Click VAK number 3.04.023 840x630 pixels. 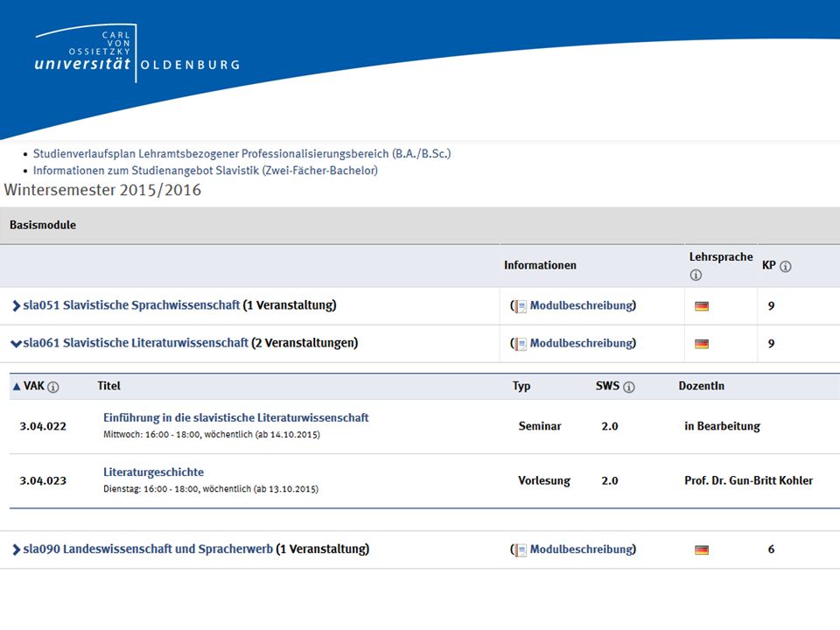pyautogui.click(x=43, y=481)
